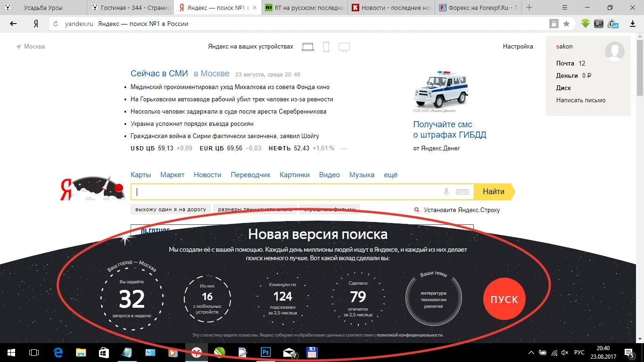The width and height of the screenshot is (644, 362).
Task: Click the laptop device icon
Action: tap(308, 47)
